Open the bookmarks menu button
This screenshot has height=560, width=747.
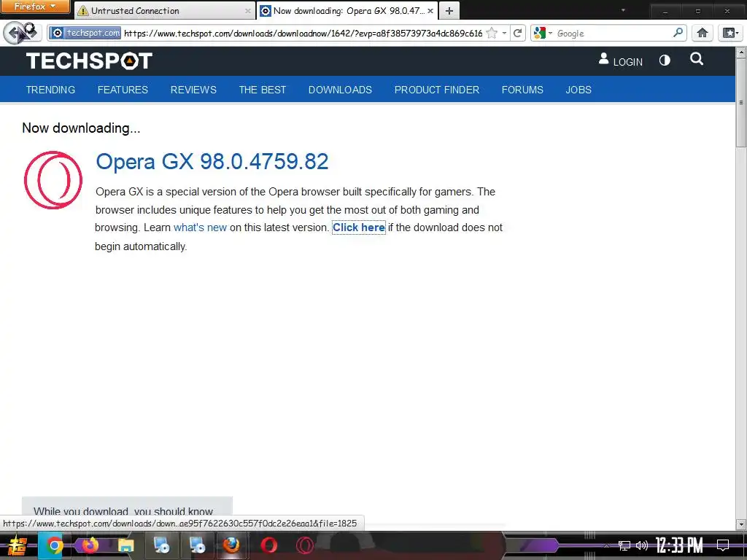(x=729, y=33)
